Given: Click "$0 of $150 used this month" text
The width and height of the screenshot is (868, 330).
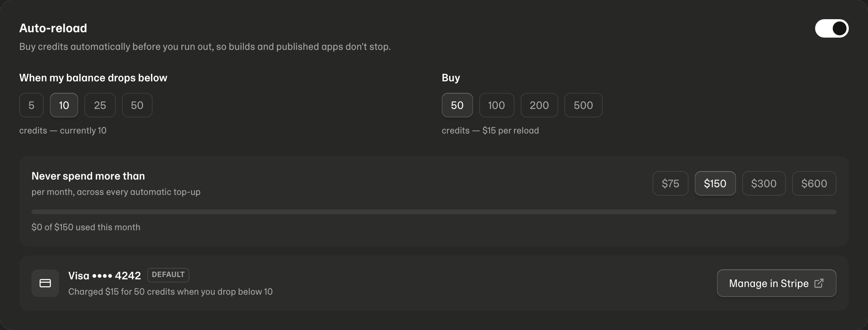Looking at the screenshot, I should point(86,227).
